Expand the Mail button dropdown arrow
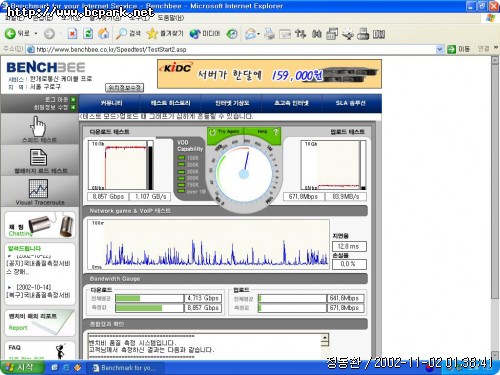The width and height of the screenshot is (500, 375). (258, 34)
